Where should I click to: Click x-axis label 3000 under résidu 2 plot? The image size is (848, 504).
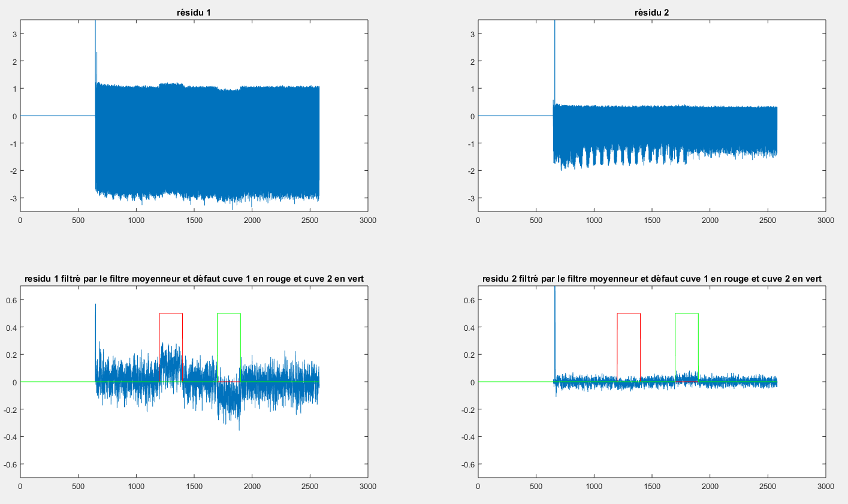825,221
